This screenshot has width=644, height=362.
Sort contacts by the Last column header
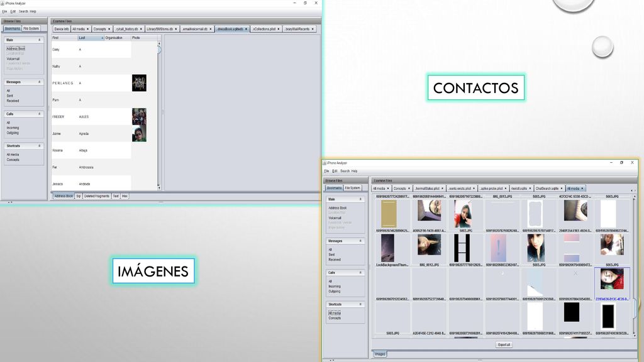[x=91, y=38]
